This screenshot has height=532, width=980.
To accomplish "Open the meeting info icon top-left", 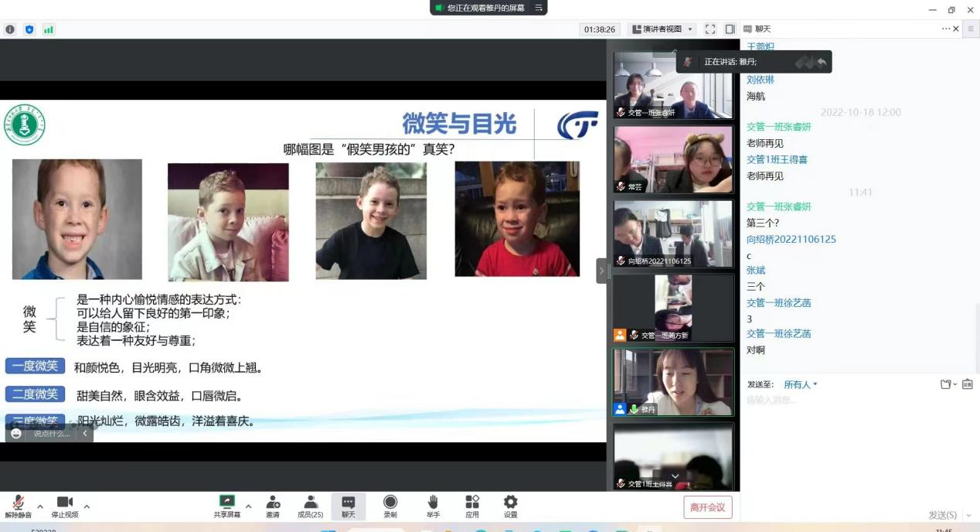I will [x=10, y=29].
